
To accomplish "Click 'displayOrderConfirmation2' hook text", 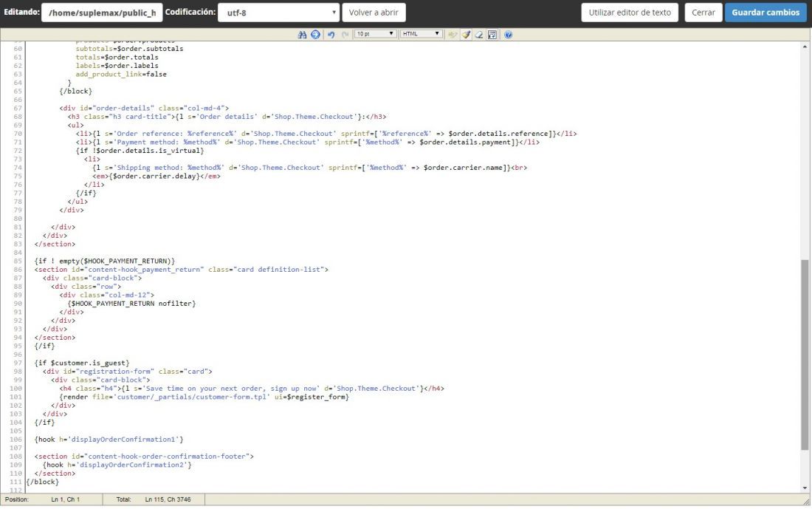I will click(134, 465).
